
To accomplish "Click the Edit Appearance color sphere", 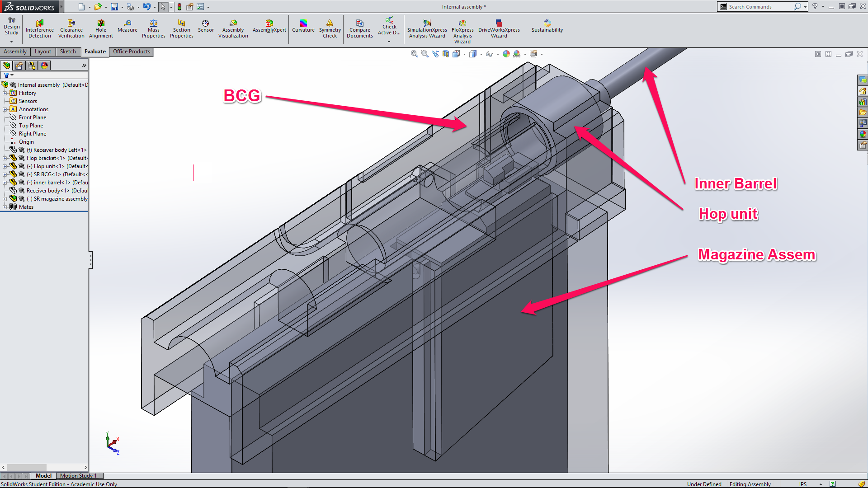I will (506, 54).
